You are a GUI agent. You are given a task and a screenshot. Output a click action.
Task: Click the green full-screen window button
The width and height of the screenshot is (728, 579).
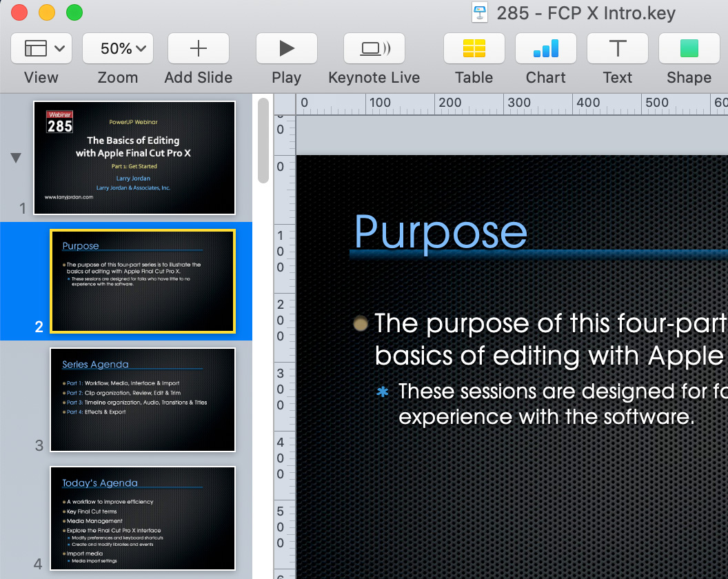pyautogui.click(x=74, y=12)
